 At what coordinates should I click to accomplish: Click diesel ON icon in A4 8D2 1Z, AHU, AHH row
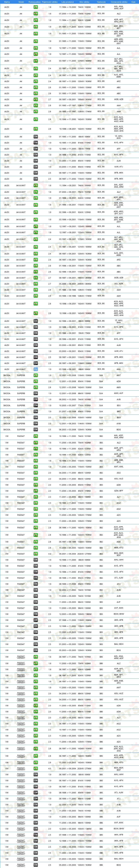[36, 137]
